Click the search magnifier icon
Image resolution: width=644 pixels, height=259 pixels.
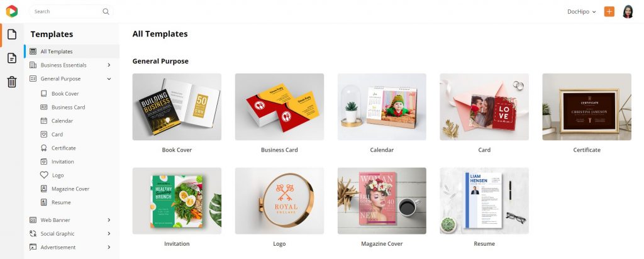[x=106, y=11]
